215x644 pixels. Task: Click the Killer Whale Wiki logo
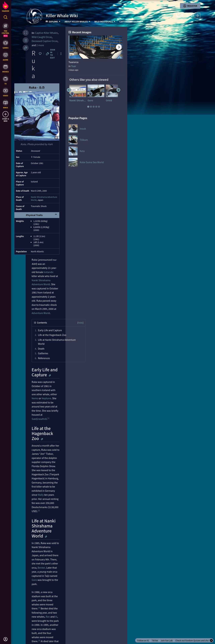[x=34, y=16]
